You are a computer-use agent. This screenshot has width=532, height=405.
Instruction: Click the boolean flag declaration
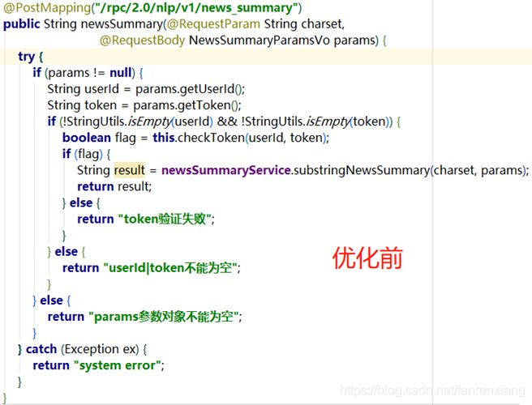coord(99,138)
